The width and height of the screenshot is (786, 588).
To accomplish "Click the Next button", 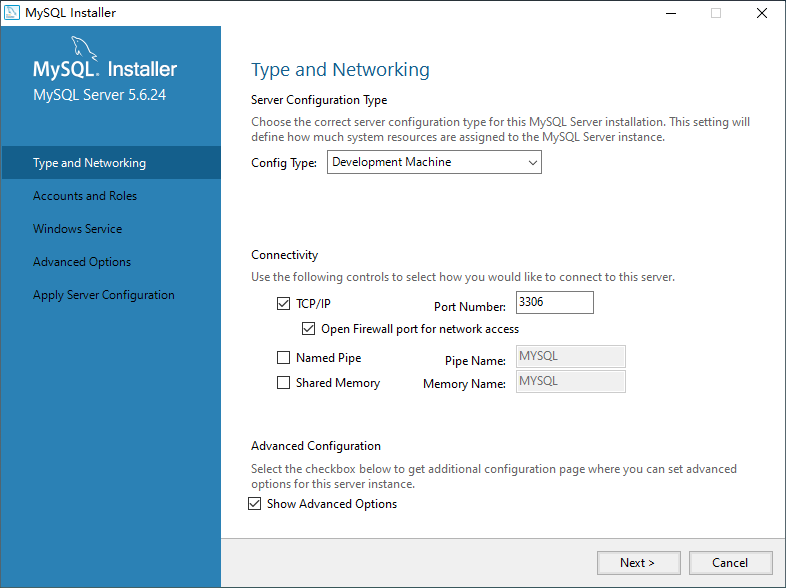I will tap(639, 563).
